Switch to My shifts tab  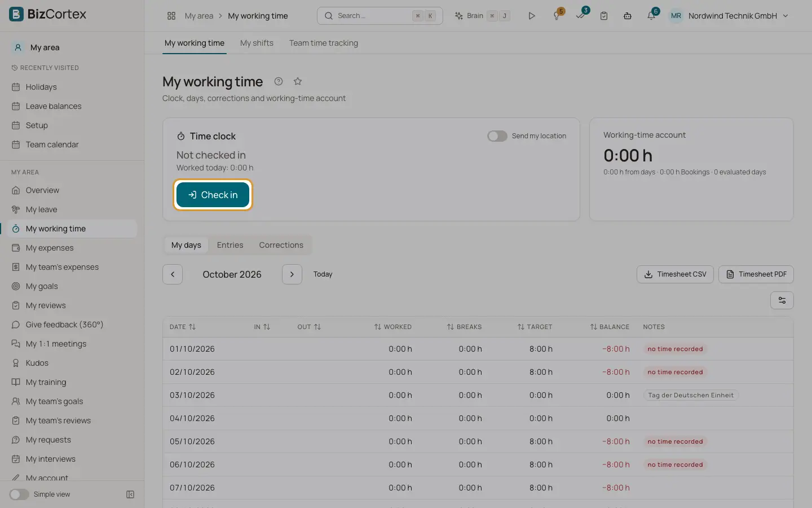[x=257, y=43]
